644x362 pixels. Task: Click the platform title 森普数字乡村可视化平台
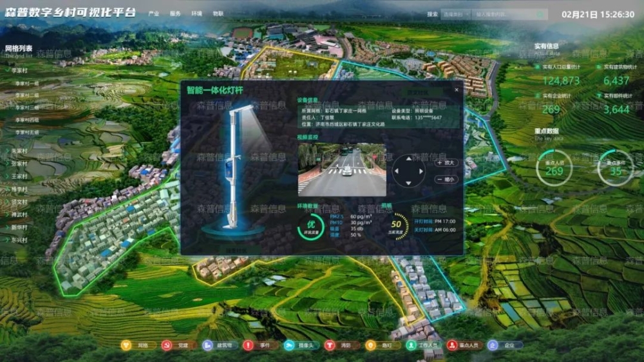coord(70,12)
